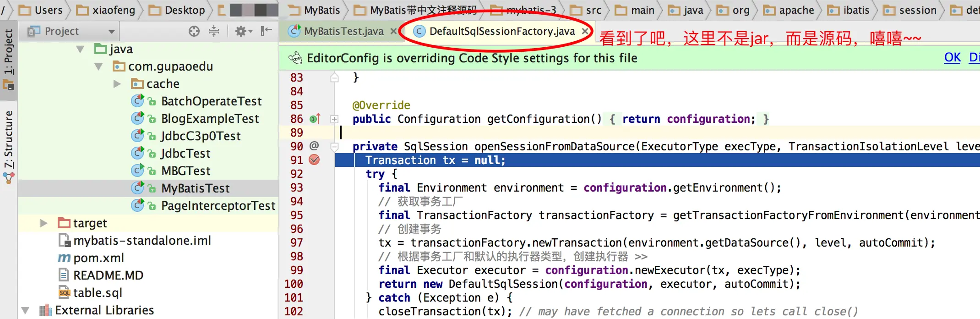Viewport: 980px width, 319px height.
Task: Expand the target folder
Action: click(44, 223)
